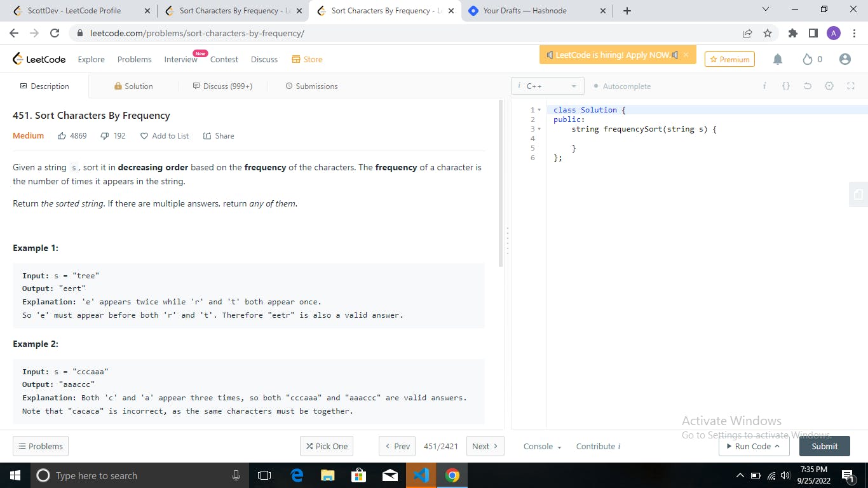Open Chrome extensions puzzle icon
Viewport: 868px width, 488px height.
pos(792,33)
